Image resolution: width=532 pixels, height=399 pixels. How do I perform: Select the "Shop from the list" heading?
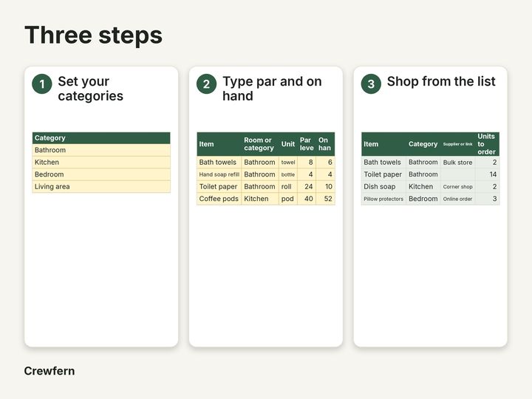(441, 81)
